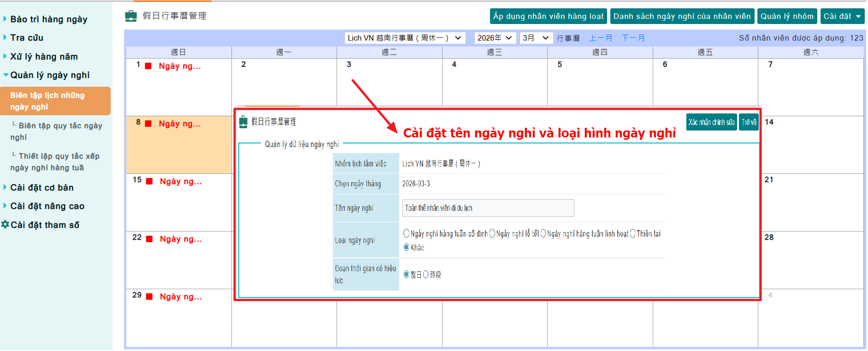Click the Trở về button
868x351 pixels.
[749, 122]
